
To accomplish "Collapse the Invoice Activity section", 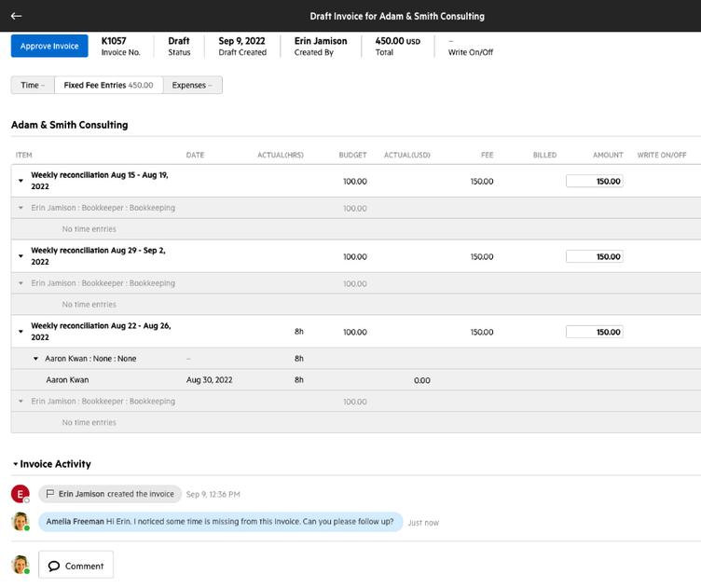I will (15, 464).
